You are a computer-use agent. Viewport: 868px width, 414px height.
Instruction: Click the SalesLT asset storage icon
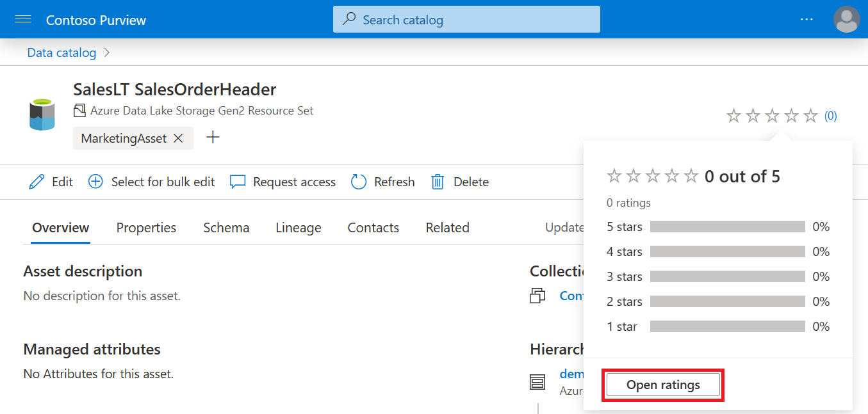coord(42,114)
